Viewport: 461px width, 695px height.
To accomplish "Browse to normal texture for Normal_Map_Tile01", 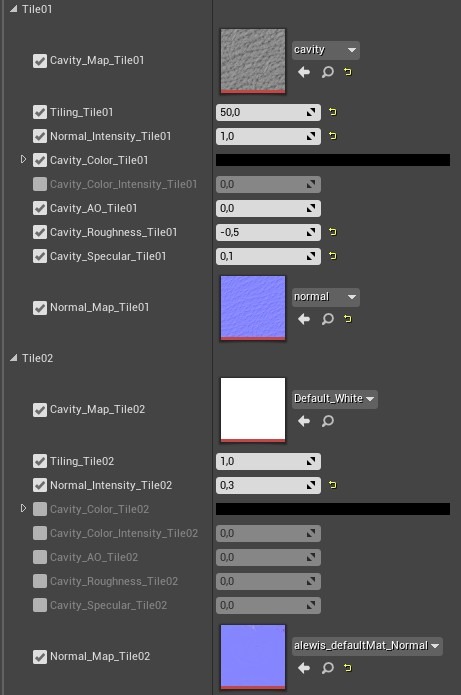I will click(328, 319).
